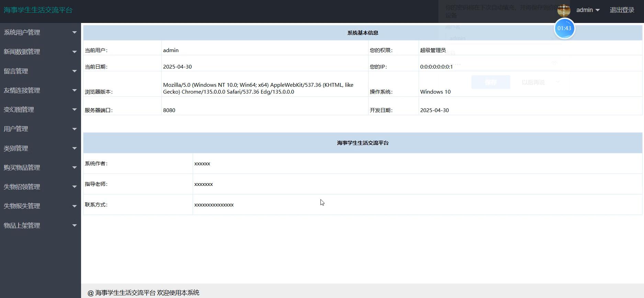Expand the 购买物品管理 sidebar section

click(x=22, y=168)
